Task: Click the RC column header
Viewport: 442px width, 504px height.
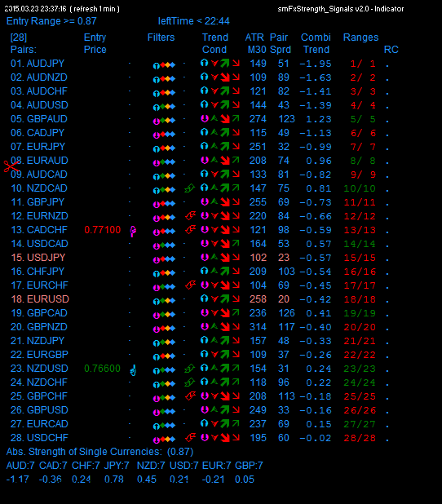Action: [x=391, y=50]
